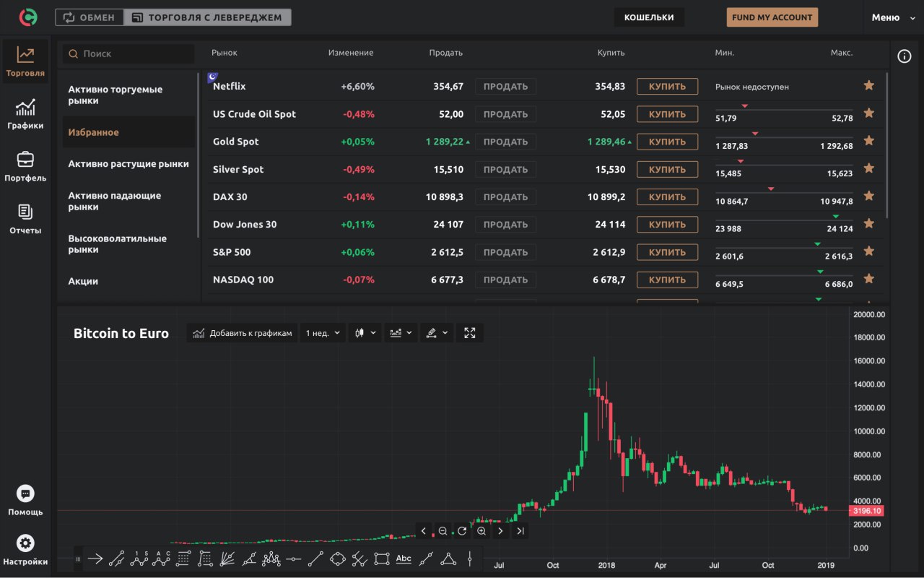924x578 pixels.
Task: Toggle the favorite star for Gold Spot
Action: click(x=869, y=140)
